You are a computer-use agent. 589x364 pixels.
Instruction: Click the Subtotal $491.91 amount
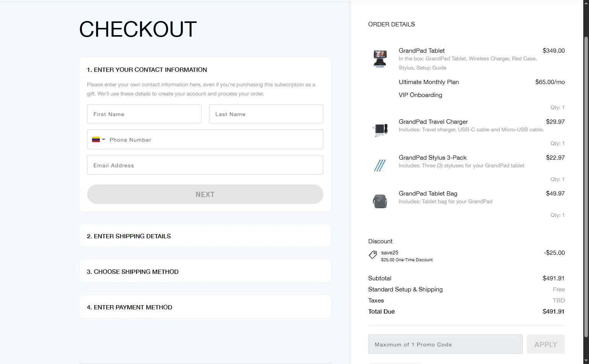[x=554, y=278]
